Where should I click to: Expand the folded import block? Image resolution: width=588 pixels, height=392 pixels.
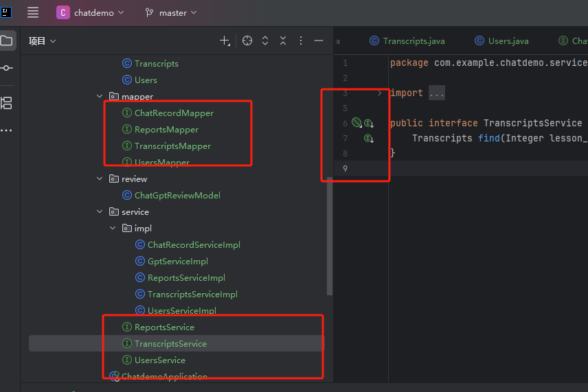pos(379,93)
